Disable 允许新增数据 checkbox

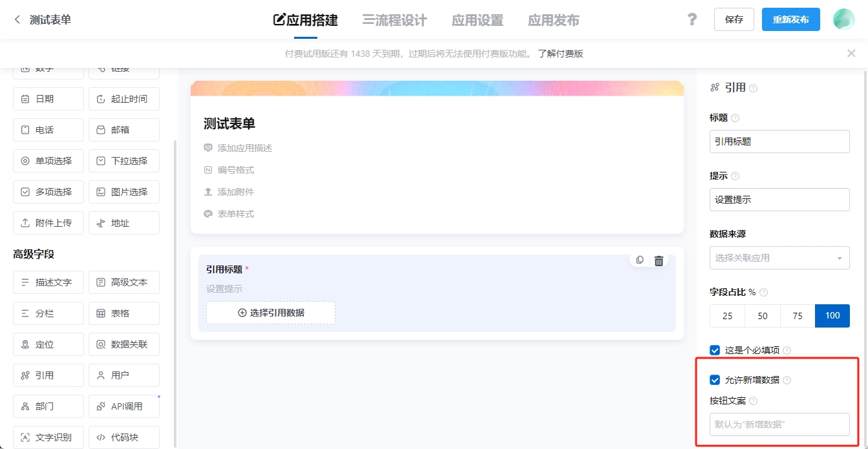click(714, 379)
